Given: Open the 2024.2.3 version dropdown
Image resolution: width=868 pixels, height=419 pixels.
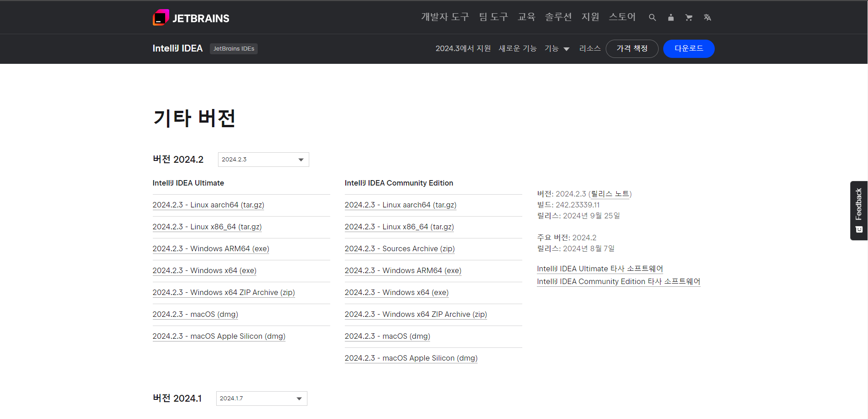Looking at the screenshot, I should (x=263, y=160).
